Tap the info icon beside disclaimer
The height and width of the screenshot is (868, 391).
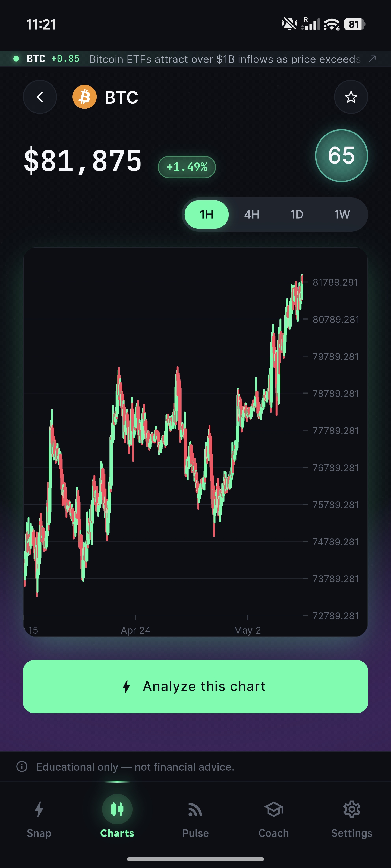coord(22,767)
